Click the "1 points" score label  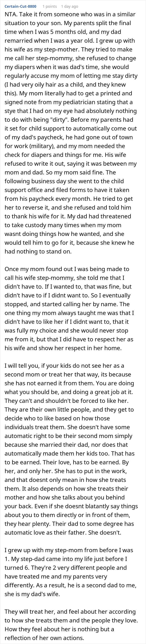[50, 6]
